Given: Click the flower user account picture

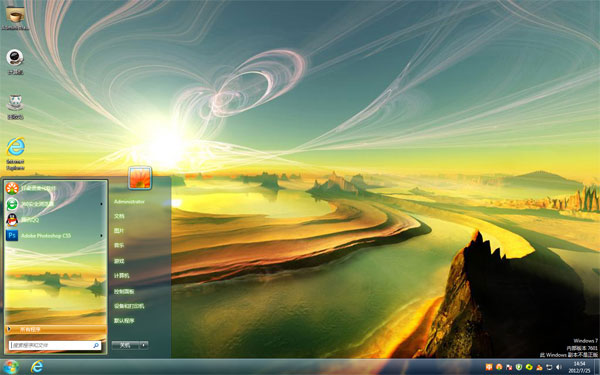Looking at the screenshot, I should [x=140, y=178].
